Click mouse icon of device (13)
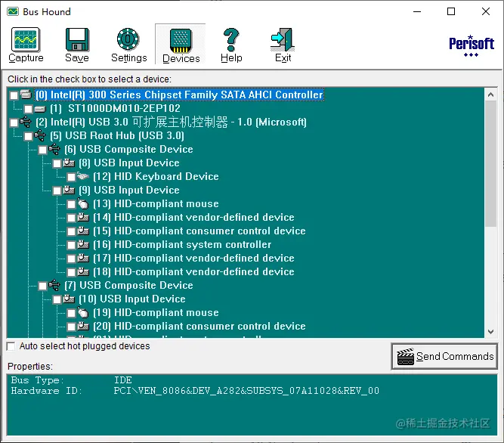The image size is (504, 443). (x=83, y=203)
